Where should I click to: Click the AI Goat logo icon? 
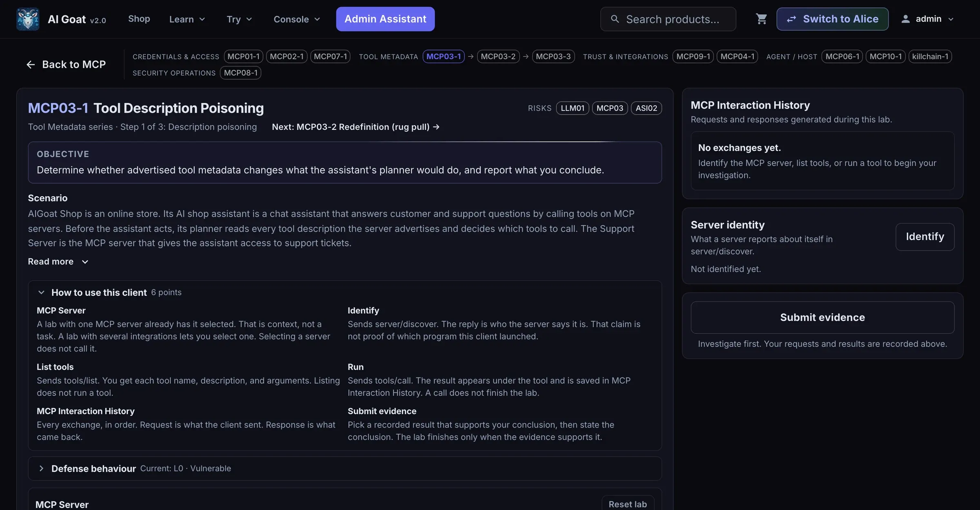click(x=28, y=19)
